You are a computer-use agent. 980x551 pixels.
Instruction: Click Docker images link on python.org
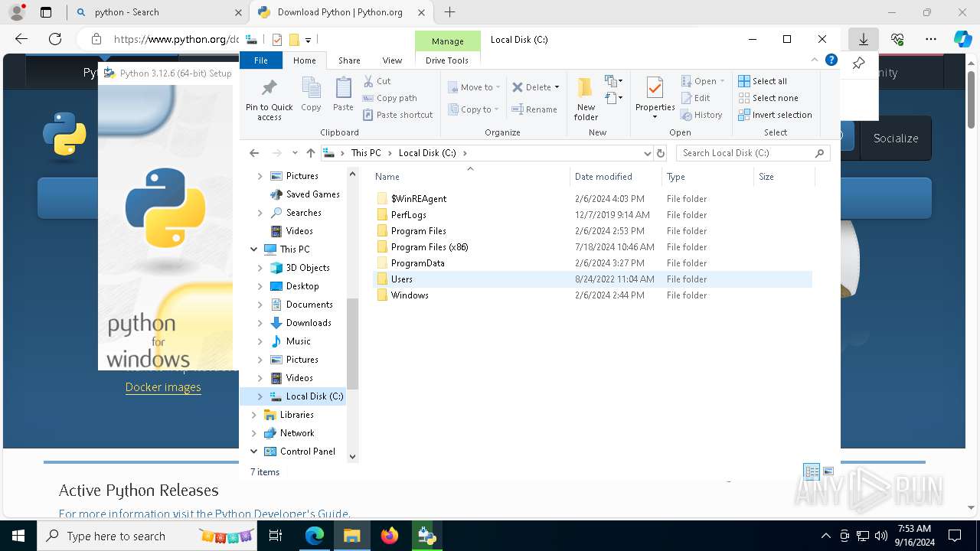pos(163,387)
